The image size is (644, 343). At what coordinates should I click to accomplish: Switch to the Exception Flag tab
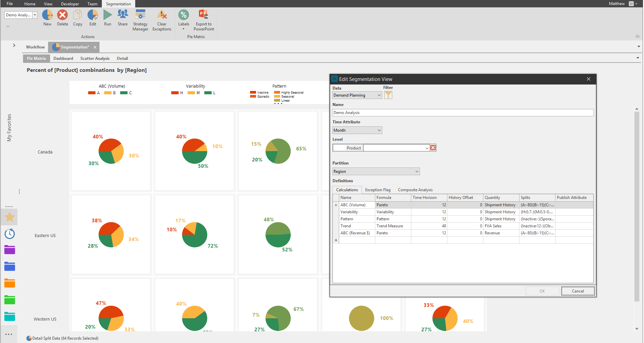(x=378, y=190)
